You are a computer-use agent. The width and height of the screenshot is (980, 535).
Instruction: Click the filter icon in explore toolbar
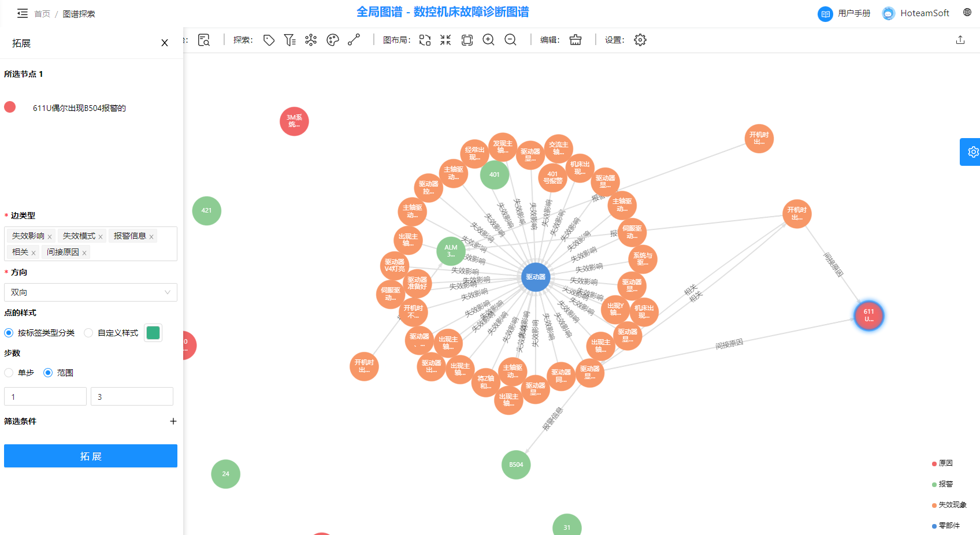(289, 40)
